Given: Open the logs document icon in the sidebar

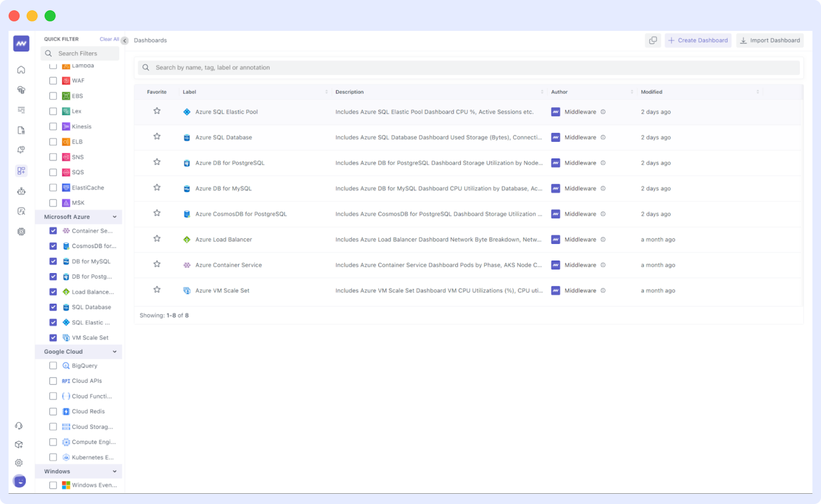Looking at the screenshot, I should [21, 130].
